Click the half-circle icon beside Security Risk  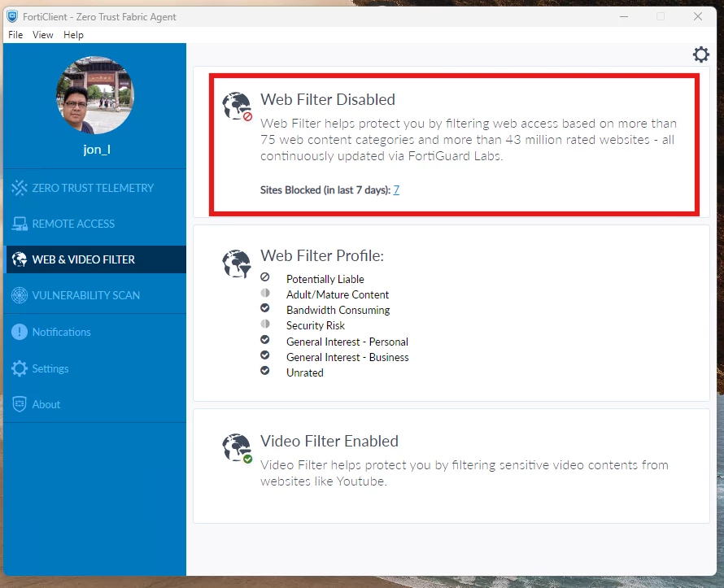click(265, 324)
